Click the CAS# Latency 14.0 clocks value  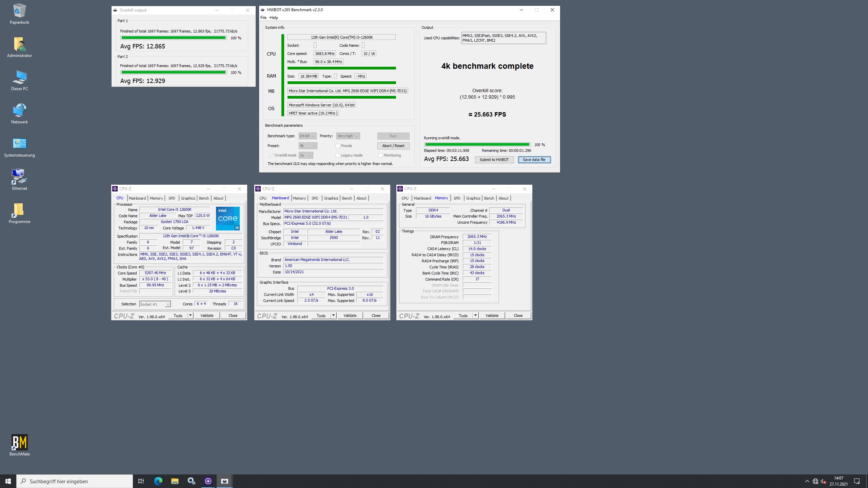tap(477, 249)
